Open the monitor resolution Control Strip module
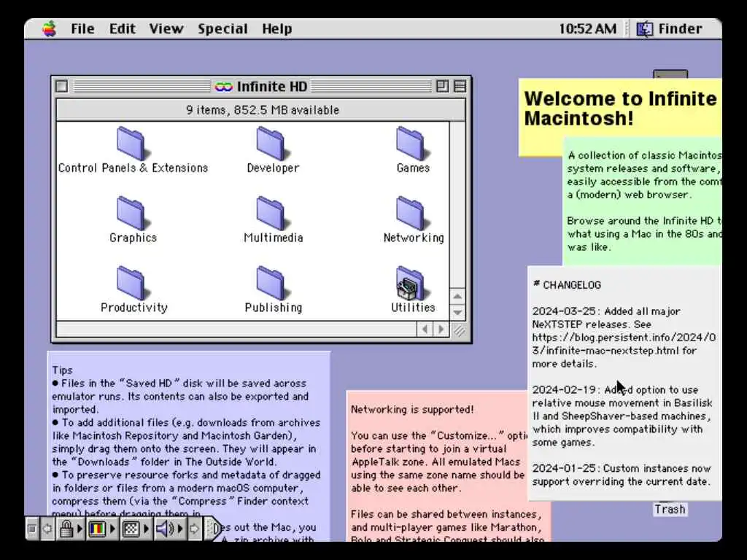The width and height of the screenshot is (747, 560). (135, 529)
